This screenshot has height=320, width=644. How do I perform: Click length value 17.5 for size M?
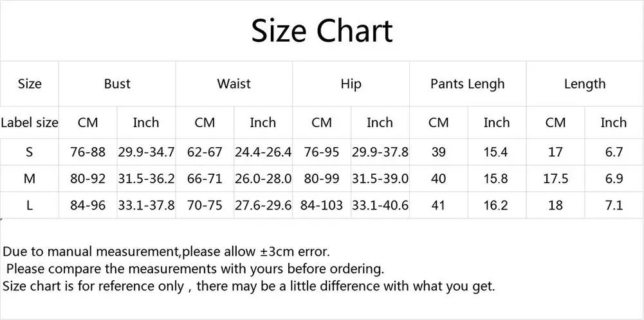(555, 179)
